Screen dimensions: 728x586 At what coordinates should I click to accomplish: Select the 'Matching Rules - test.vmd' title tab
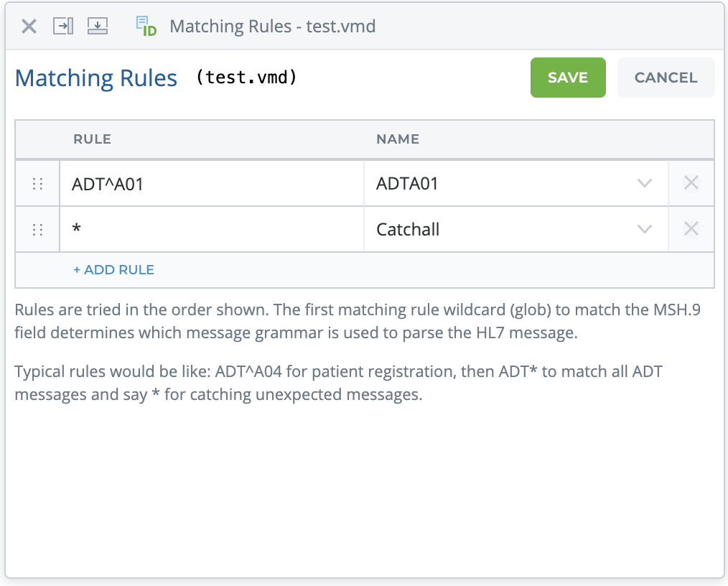pos(272,27)
